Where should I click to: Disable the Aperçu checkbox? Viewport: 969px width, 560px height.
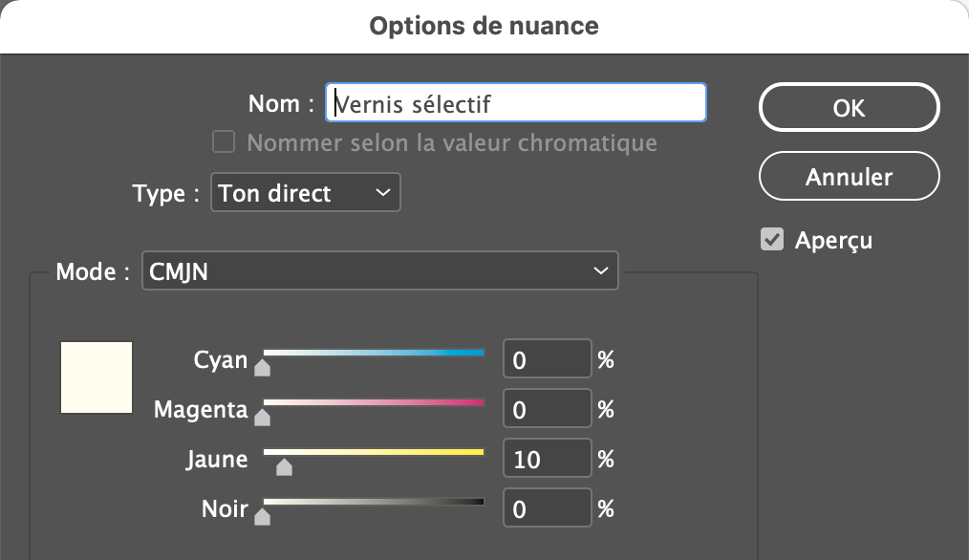click(772, 239)
